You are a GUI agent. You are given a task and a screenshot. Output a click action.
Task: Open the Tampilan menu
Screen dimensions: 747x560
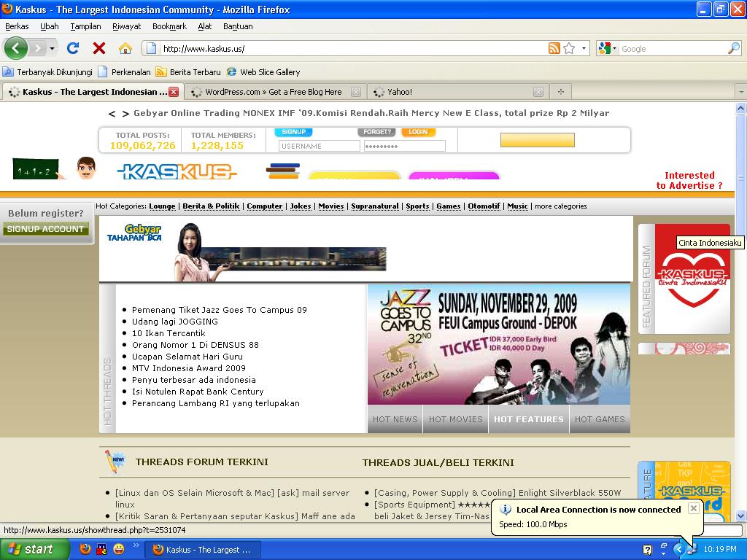[x=85, y=26]
